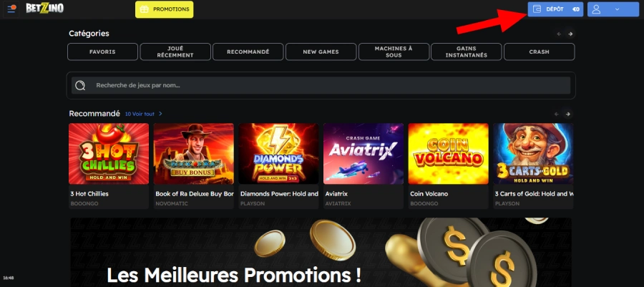Open the Dépôt deposit button
Viewport: 644px width, 287px height.
555,9
